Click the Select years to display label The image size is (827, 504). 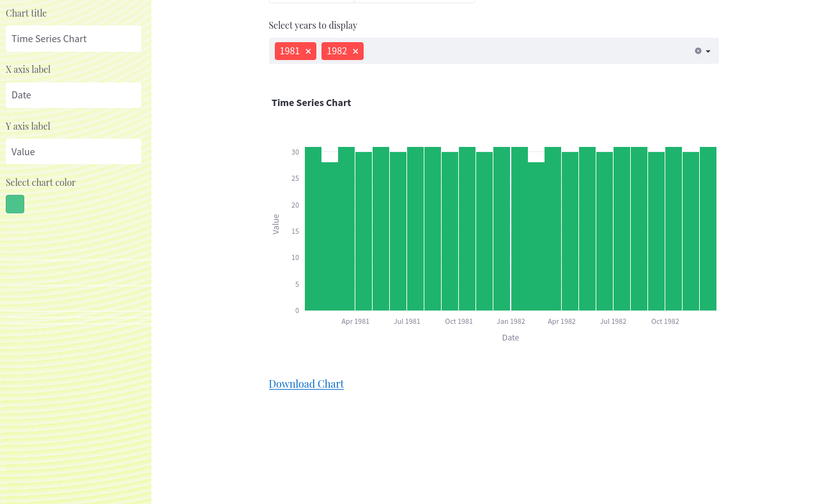[313, 26]
